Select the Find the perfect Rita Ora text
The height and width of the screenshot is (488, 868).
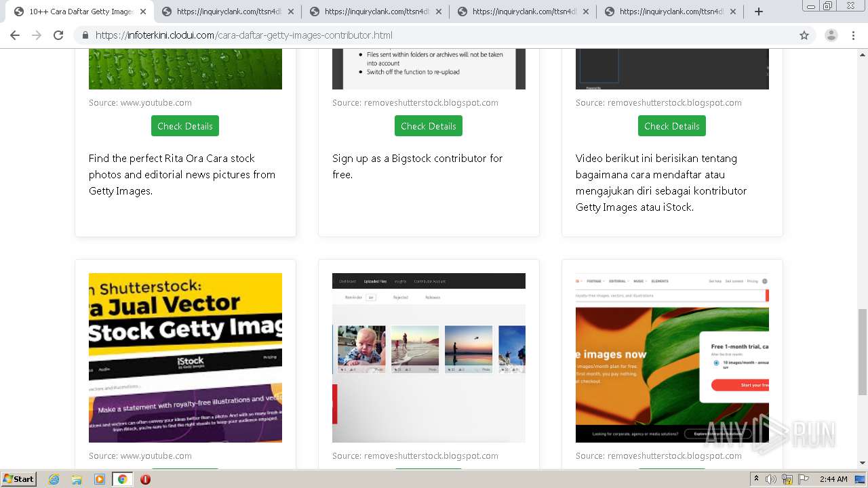(x=182, y=174)
